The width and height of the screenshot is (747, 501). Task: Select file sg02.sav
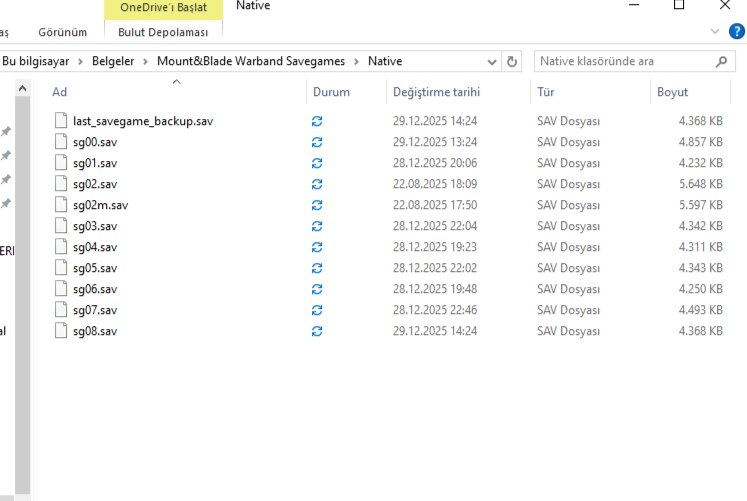coord(95,184)
